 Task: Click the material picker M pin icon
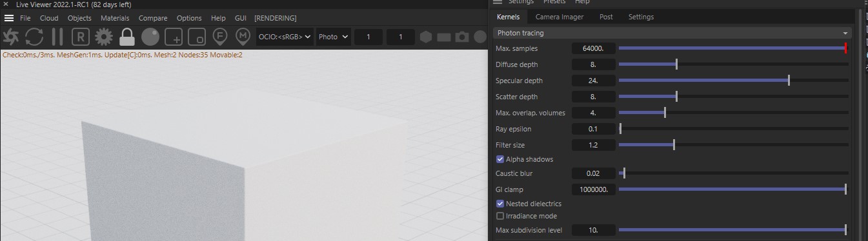243,37
